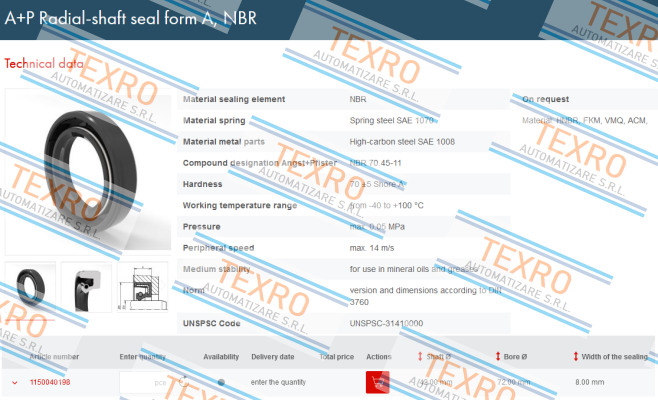Open the large radial-shaft seal product image
Screen dimensions: 658x400
pyautogui.click(x=88, y=172)
